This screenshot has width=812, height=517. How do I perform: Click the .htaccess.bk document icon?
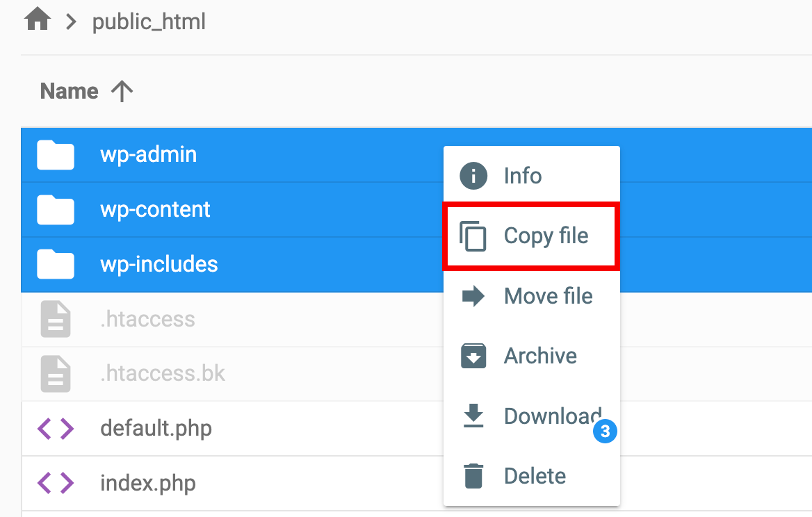click(56, 374)
